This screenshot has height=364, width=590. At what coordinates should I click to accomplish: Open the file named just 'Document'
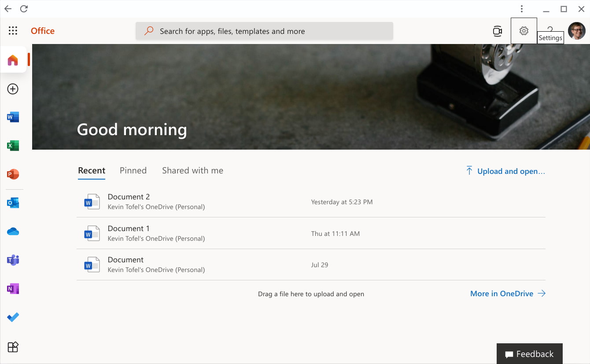pyautogui.click(x=125, y=260)
